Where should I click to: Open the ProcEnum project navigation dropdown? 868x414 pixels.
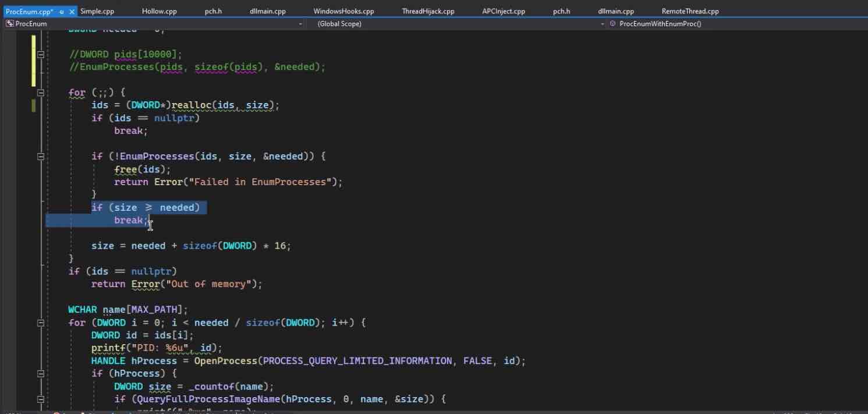154,24
